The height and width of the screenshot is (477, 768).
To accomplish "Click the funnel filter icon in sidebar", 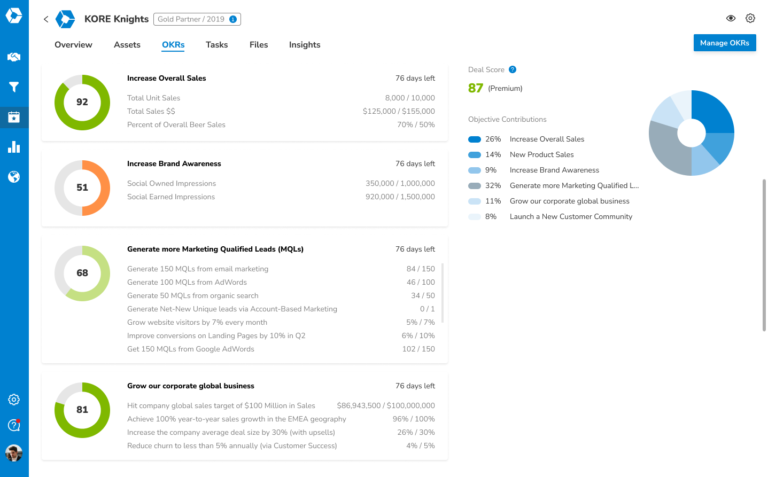I will [x=14, y=87].
